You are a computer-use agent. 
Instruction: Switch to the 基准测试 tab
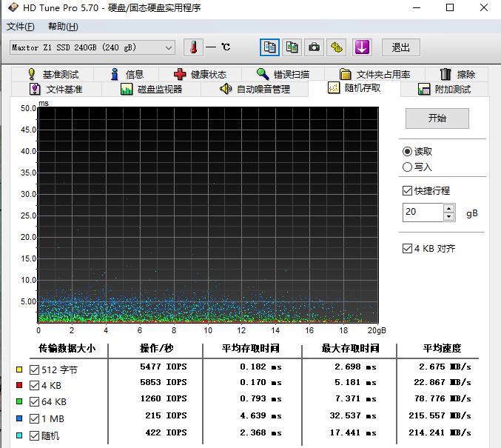coord(53,74)
